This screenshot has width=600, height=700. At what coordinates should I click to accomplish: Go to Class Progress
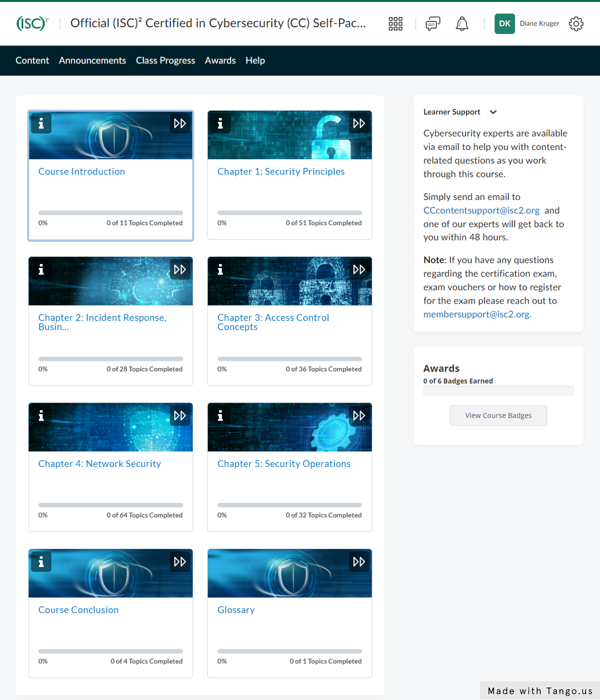pos(165,60)
